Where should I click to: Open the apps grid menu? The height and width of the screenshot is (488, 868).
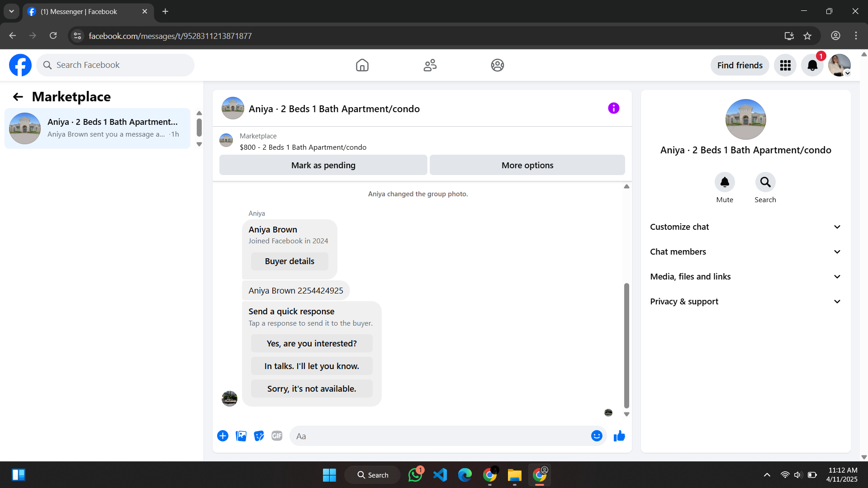coord(785,66)
